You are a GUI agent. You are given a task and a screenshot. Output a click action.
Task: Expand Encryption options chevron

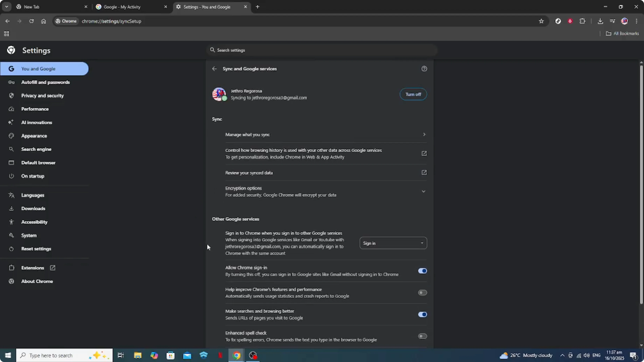(x=423, y=191)
